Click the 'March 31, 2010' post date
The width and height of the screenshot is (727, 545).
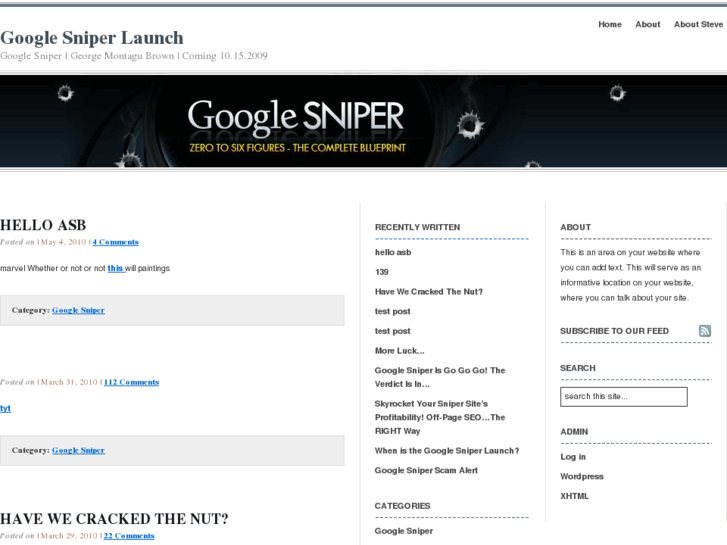(68, 382)
